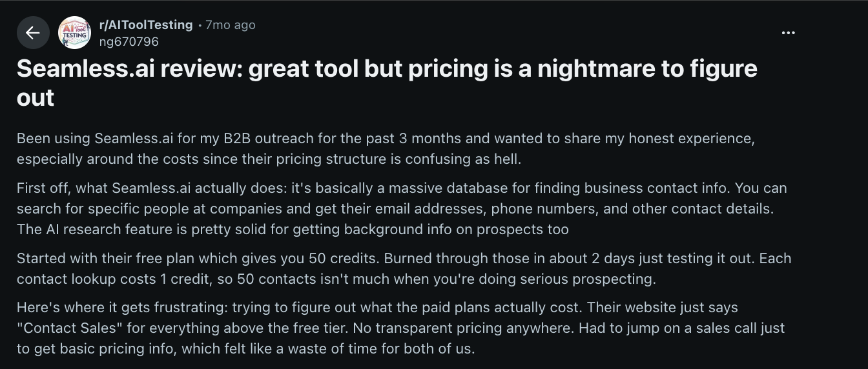Open the AIToolTesting community avatar
868x369 pixels.
tap(74, 33)
